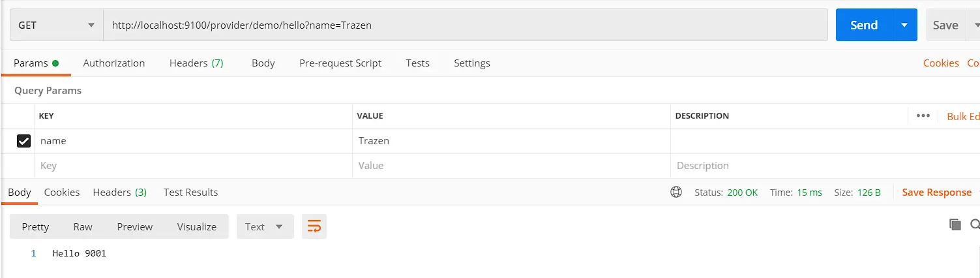Click Save Response
Image resolution: width=980 pixels, height=278 pixels.
[x=936, y=193]
